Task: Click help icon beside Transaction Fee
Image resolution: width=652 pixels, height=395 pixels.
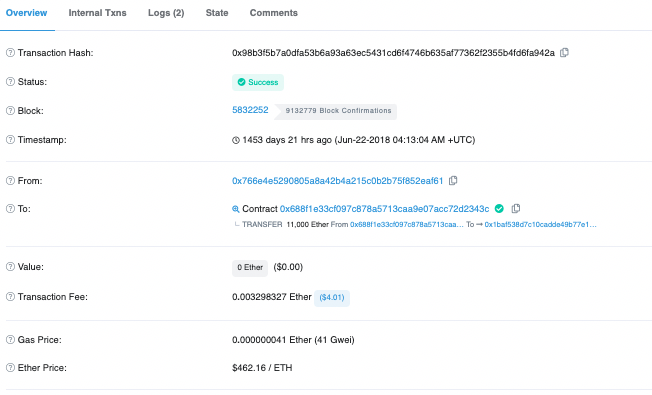Action: (x=10, y=297)
